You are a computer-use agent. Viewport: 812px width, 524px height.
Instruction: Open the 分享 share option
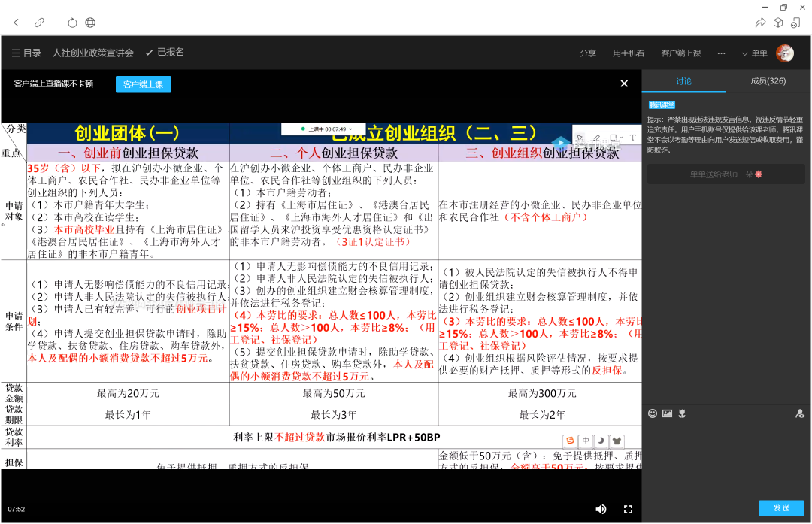click(x=588, y=53)
